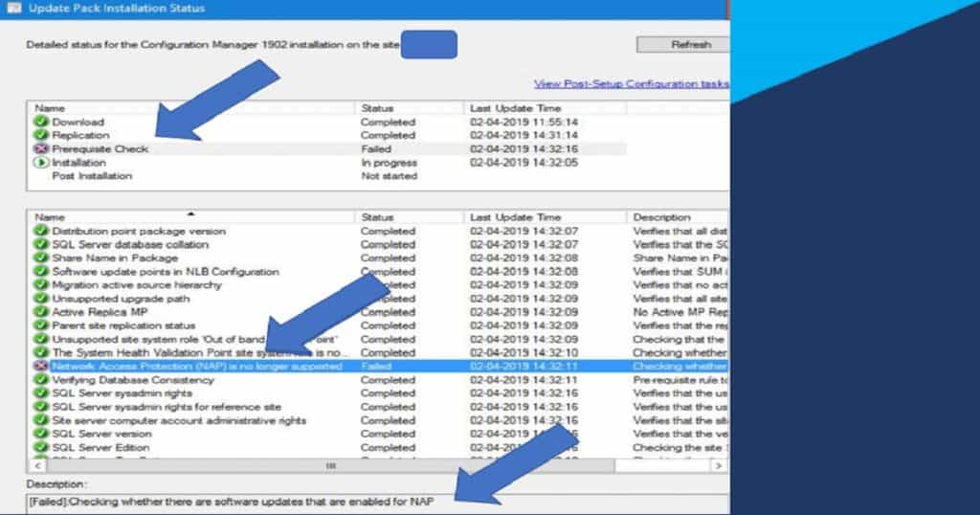Click the horizontal scrollbar thumb

330,465
